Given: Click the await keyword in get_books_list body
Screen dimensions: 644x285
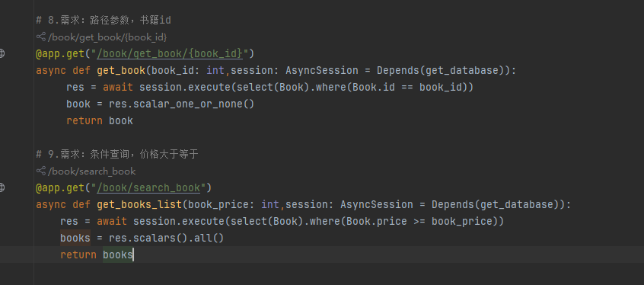Looking at the screenshot, I should tap(112, 221).
